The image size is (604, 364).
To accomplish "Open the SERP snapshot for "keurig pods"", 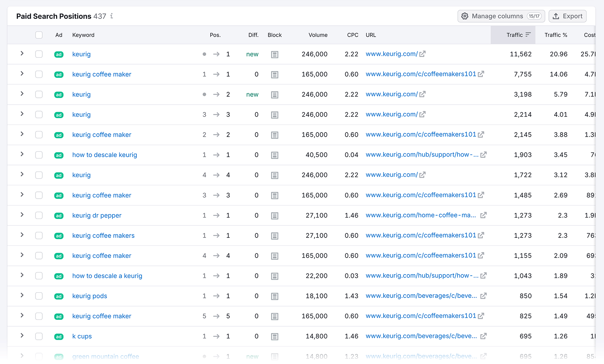I will click(x=274, y=296).
